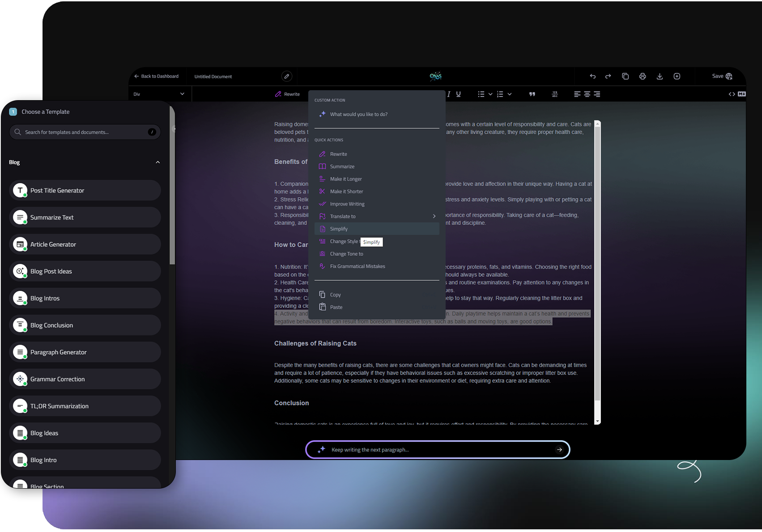Open Summarize Text template
The height and width of the screenshot is (532, 762).
[x=85, y=217]
